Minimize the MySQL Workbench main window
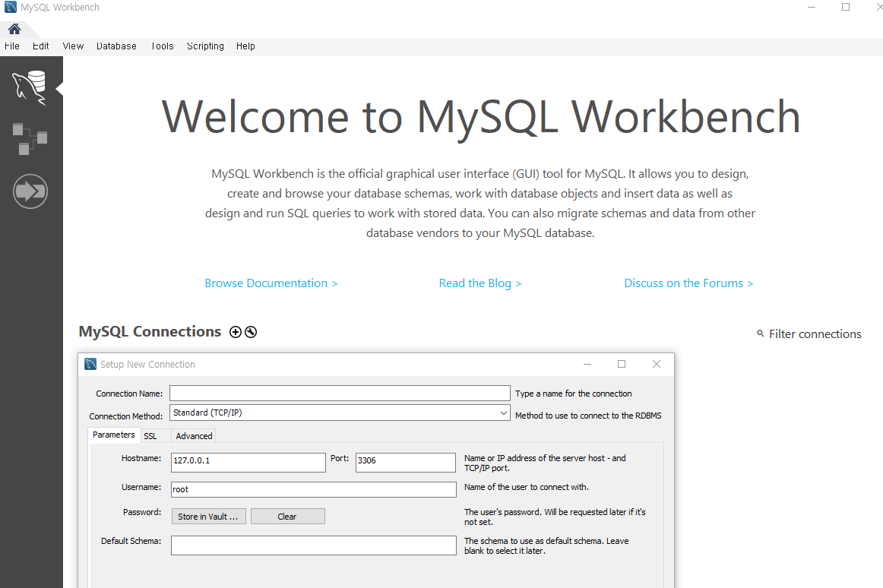Viewport: 883px width, 588px height. click(812, 8)
